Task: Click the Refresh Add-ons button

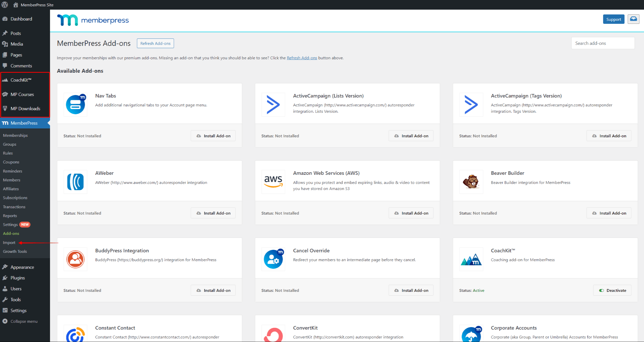Action: pos(155,43)
